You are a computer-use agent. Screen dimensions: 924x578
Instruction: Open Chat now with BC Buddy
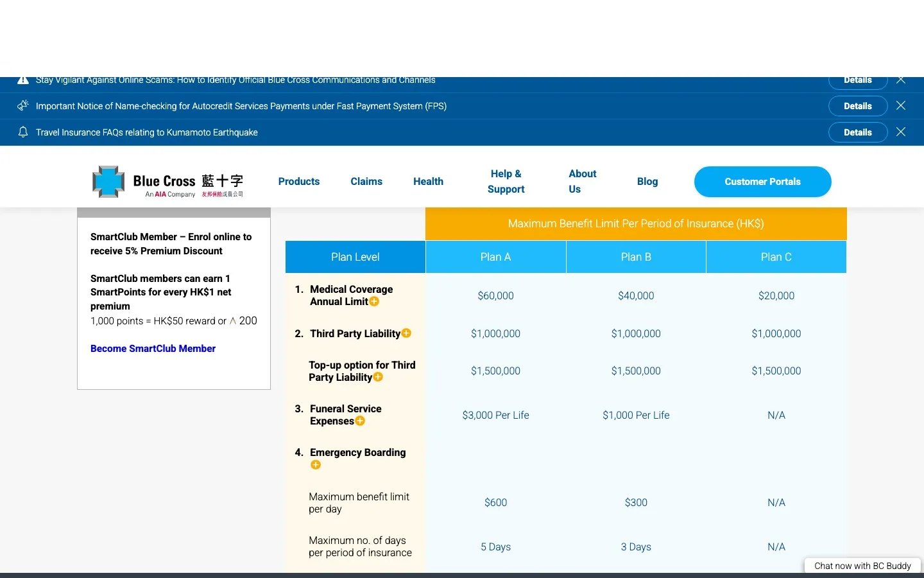862,566
